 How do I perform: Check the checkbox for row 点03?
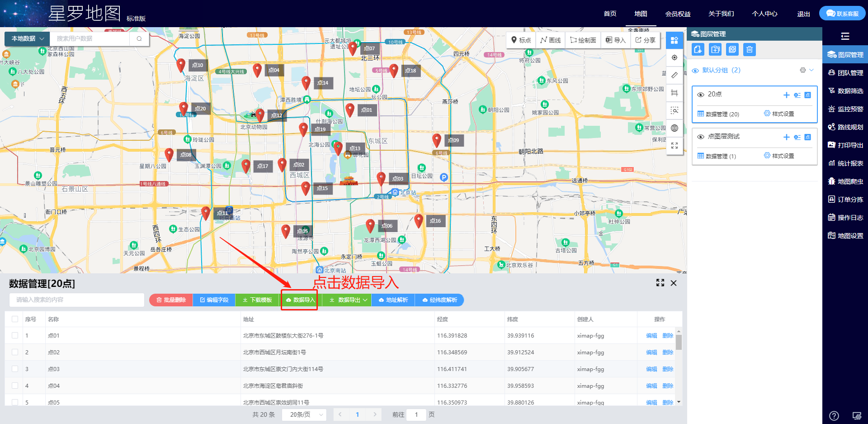pos(15,369)
